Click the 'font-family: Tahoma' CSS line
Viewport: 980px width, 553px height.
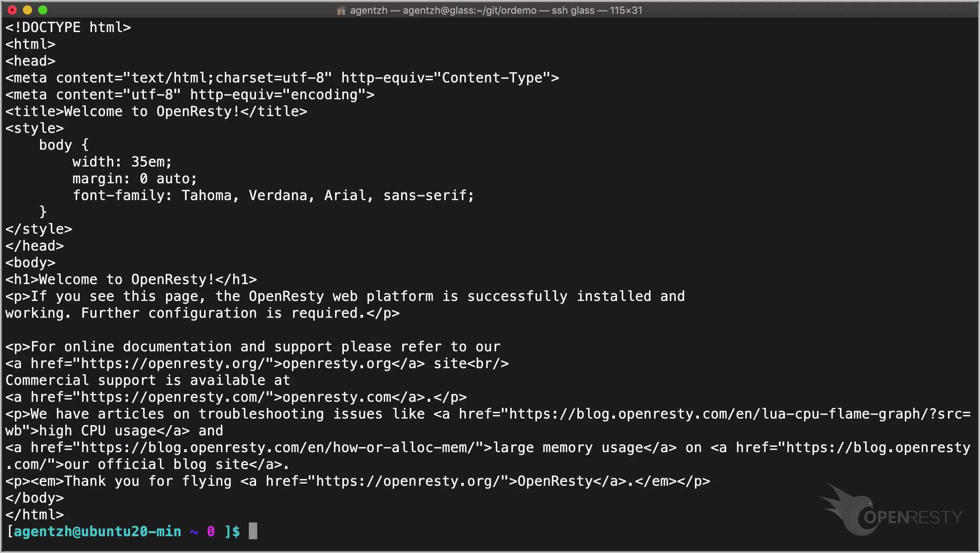[x=273, y=196]
